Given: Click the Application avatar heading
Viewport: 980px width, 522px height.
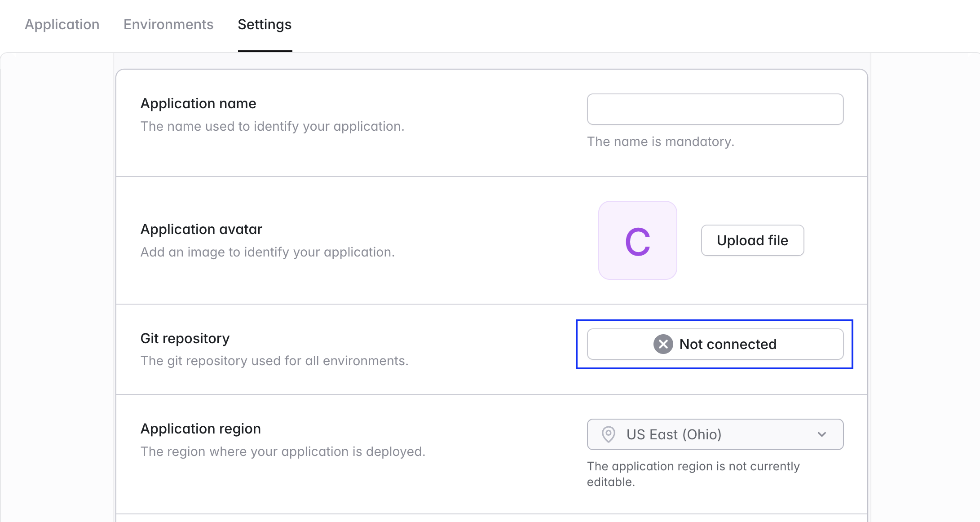Looking at the screenshot, I should pyautogui.click(x=201, y=229).
